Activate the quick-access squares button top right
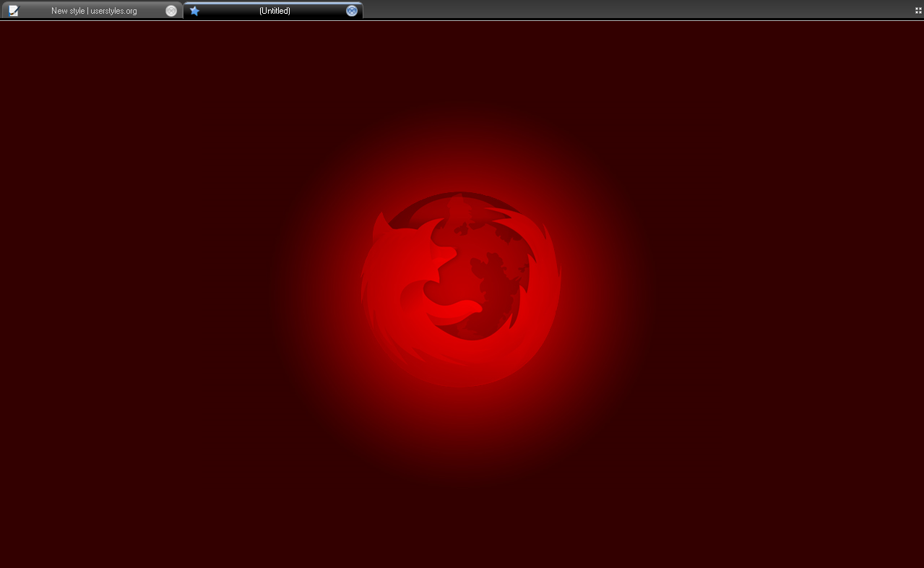Viewport: 924px width, 568px height. 917,10
